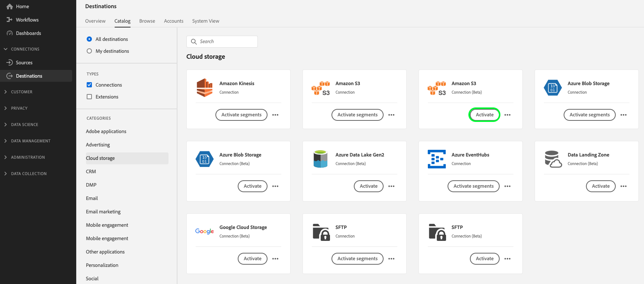This screenshot has height=284, width=644.
Task: Click the Home icon in sidebar
Action: click(10, 7)
